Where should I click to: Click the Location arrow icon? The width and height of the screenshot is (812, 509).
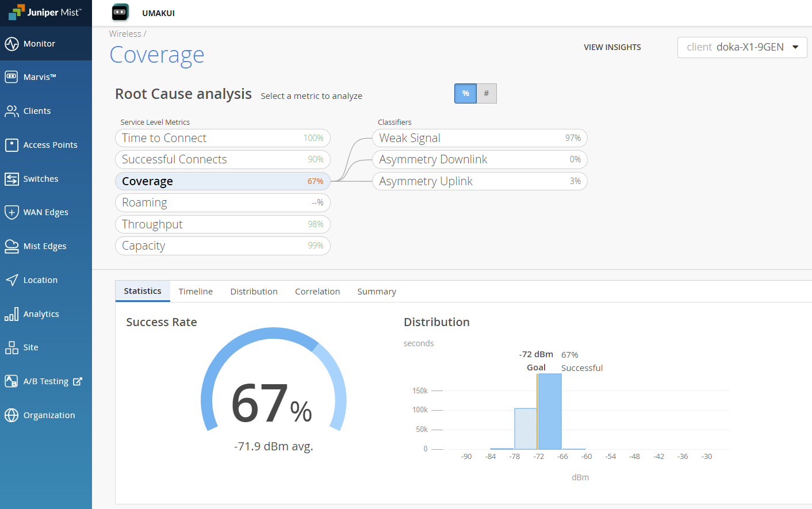tap(12, 280)
